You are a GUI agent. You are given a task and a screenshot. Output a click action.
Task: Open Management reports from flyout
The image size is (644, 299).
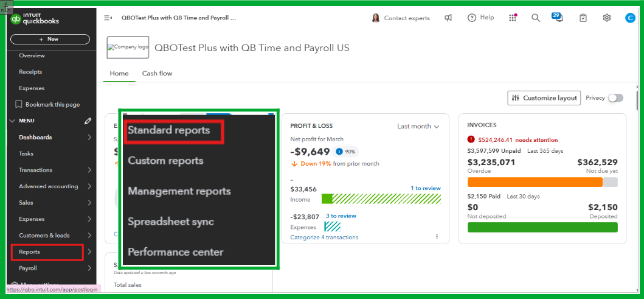pos(179,191)
